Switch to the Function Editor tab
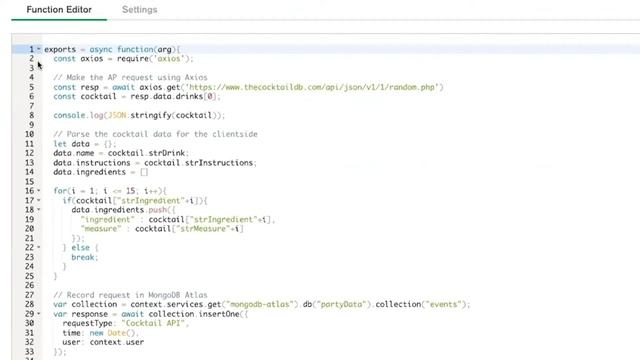The image size is (640, 360). (59, 10)
